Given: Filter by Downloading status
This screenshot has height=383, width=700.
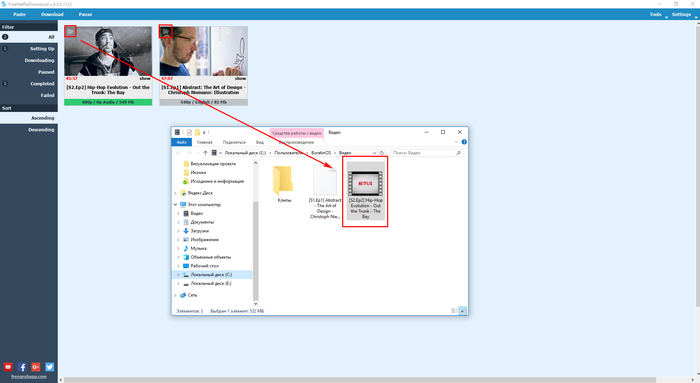Looking at the screenshot, I should pos(29,60).
